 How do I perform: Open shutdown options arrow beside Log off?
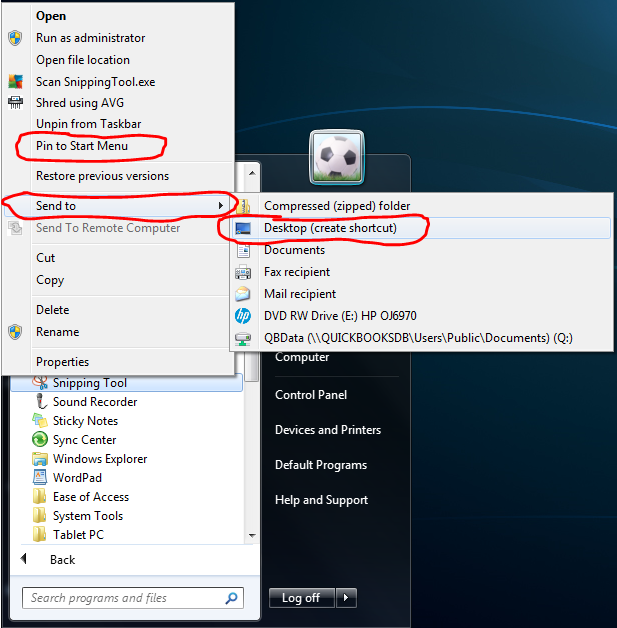click(346, 598)
